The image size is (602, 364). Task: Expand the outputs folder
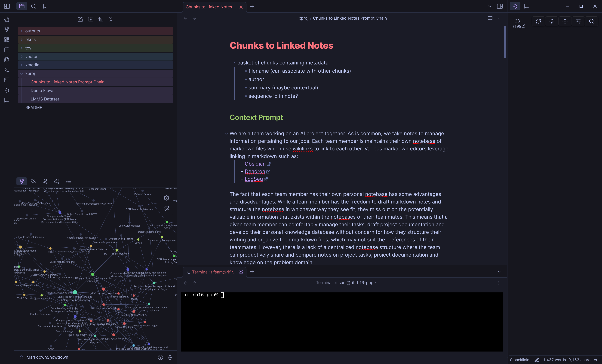[x=21, y=31]
